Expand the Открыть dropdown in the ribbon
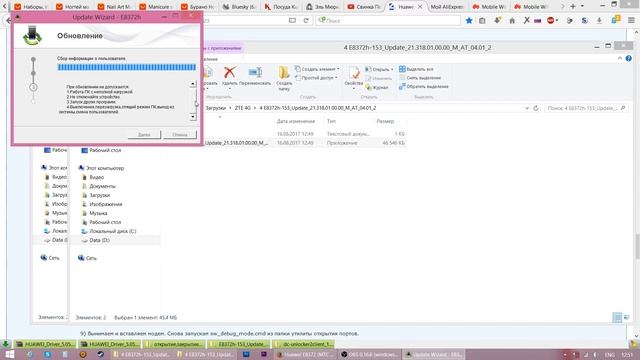640x360 pixels. coord(392,69)
